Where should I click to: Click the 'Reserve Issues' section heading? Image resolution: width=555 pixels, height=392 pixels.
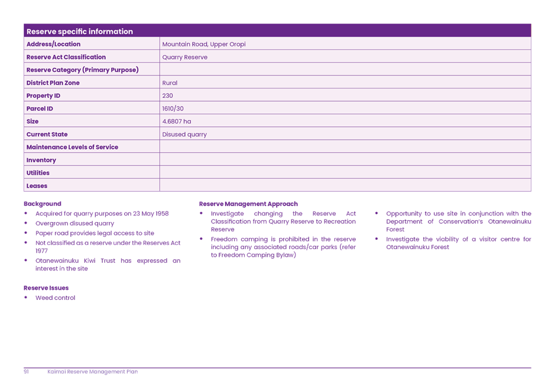[46, 288]
